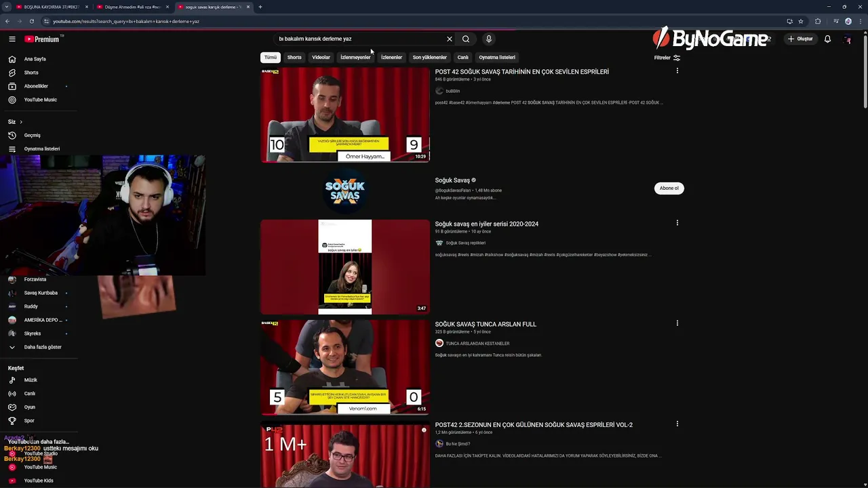This screenshot has height=488, width=868.
Task: Open title Soğuk savaş en iyiler serisi 2020-2024
Action: pyautogui.click(x=487, y=224)
